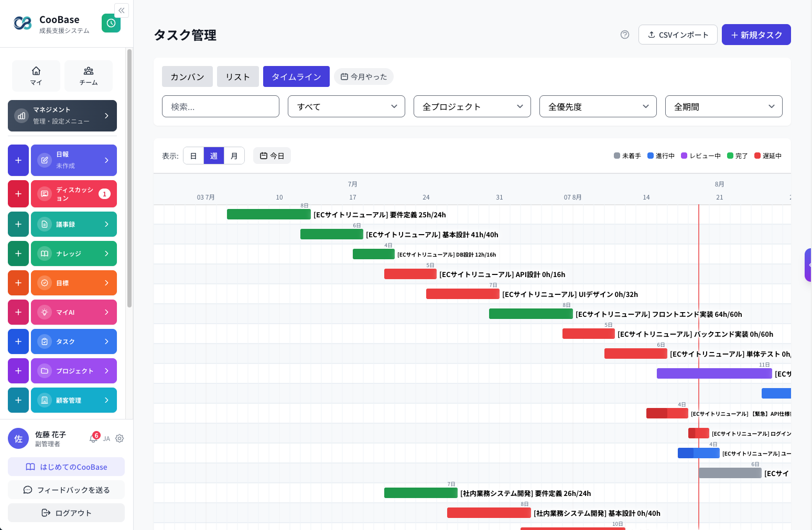Click ログアウト button
The image size is (812, 530).
pyautogui.click(x=66, y=513)
